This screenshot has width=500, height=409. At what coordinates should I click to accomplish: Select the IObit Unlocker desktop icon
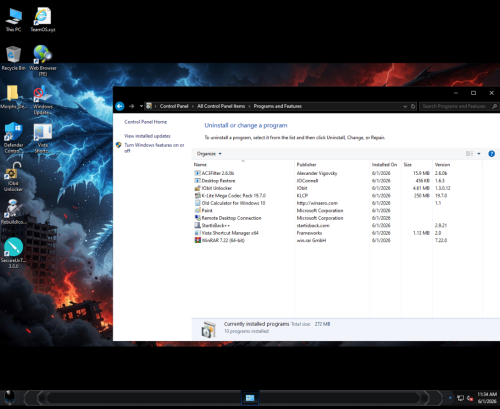click(13, 177)
